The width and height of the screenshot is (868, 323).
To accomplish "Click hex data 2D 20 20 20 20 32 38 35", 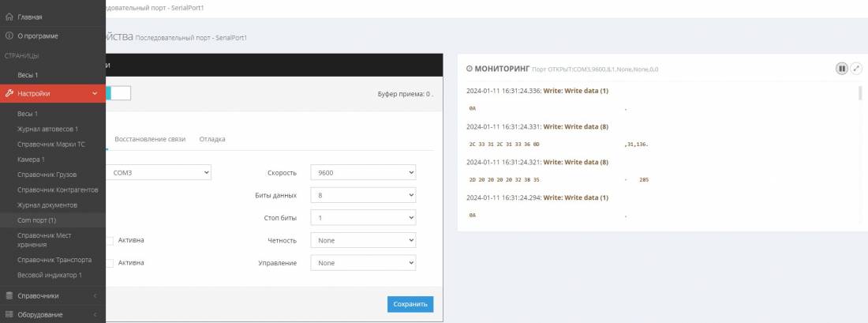I will coord(503,179).
